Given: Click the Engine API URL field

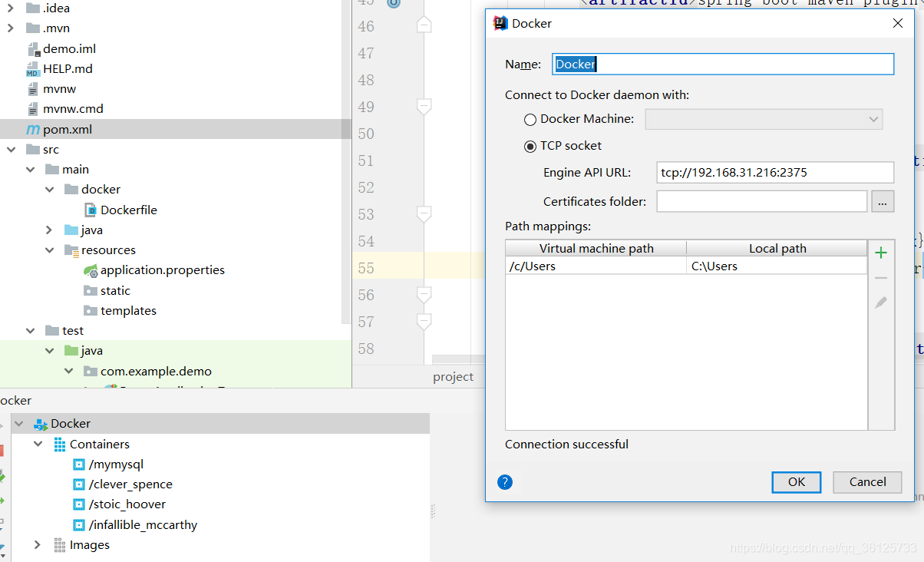Looking at the screenshot, I should pyautogui.click(x=775, y=173).
